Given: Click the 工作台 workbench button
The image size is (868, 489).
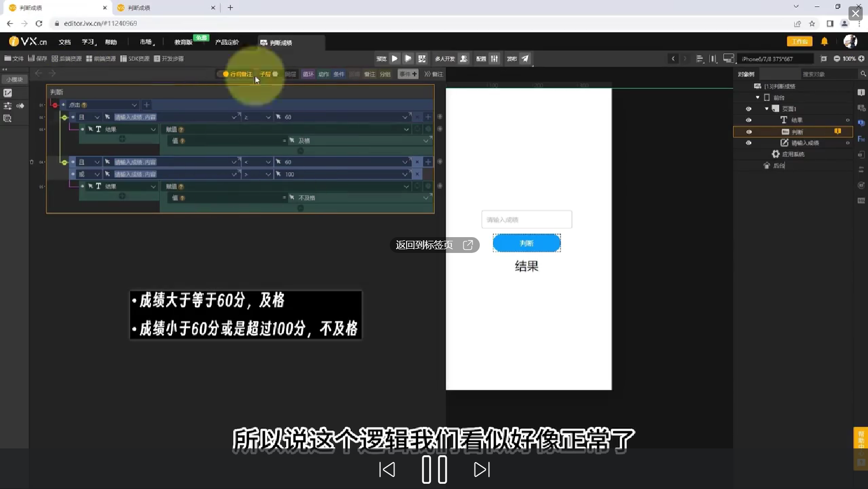Looking at the screenshot, I should pos(800,41).
